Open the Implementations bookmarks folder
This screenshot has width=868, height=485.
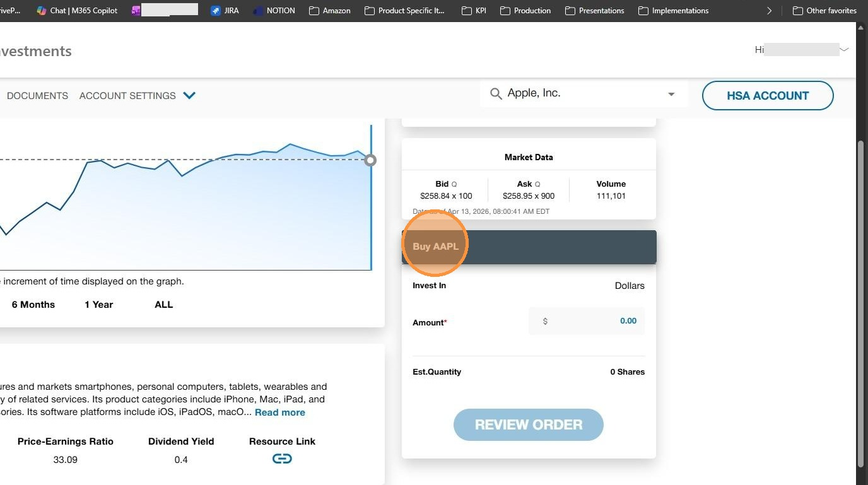point(674,10)
